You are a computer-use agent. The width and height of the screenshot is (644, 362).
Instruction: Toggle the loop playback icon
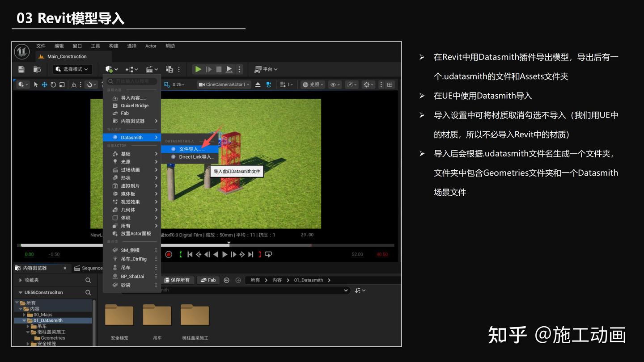coord(268,254)
